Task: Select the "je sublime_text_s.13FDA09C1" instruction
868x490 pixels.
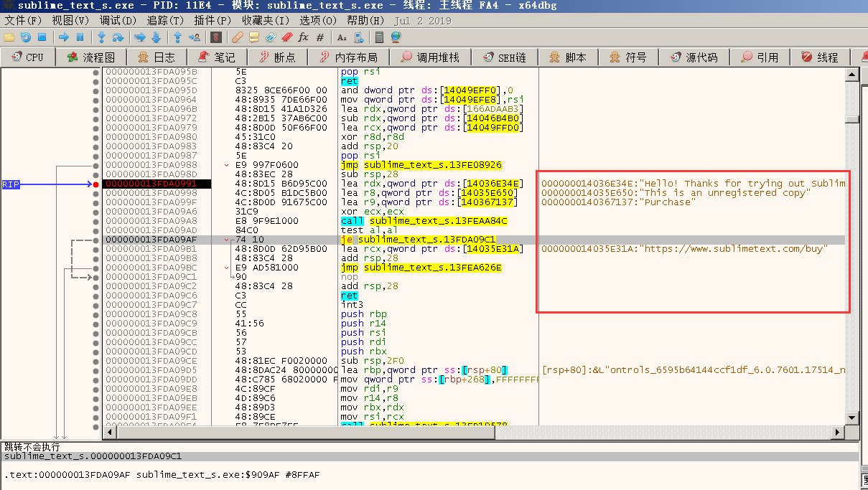Action: pyautogui.click(x=418, y=240)
